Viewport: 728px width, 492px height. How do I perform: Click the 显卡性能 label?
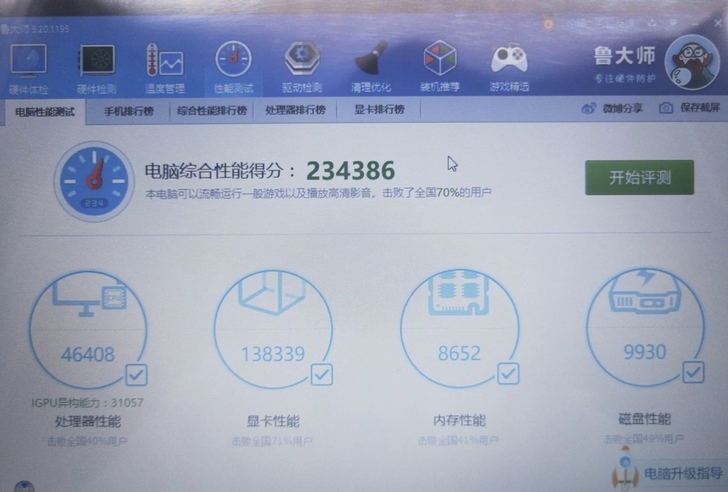pyautogui.click(x=273, y=421)
